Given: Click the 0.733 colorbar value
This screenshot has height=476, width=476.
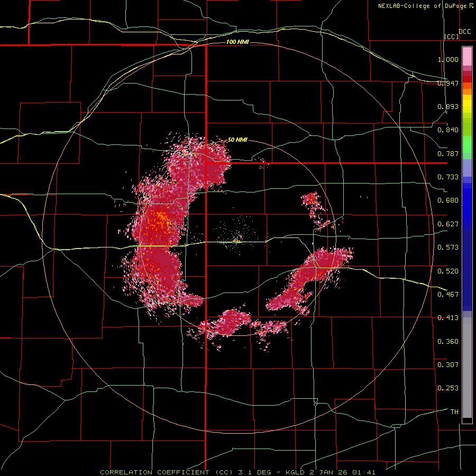Looking at the screenshot, I should coord(448,177).
